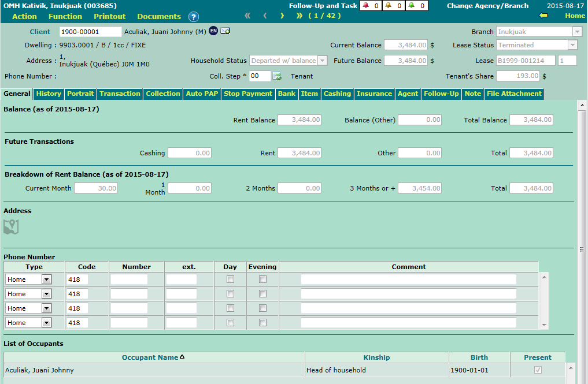
Task: Click the Change Agency/Branch link
Action: pos(487,6)
